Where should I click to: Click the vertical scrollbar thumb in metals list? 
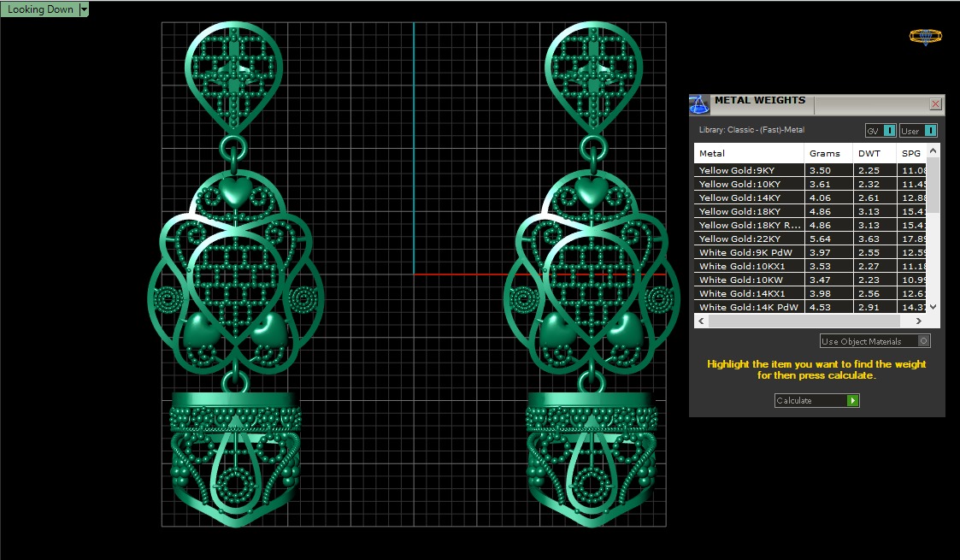pyautogui.click(x=933, y=186)
